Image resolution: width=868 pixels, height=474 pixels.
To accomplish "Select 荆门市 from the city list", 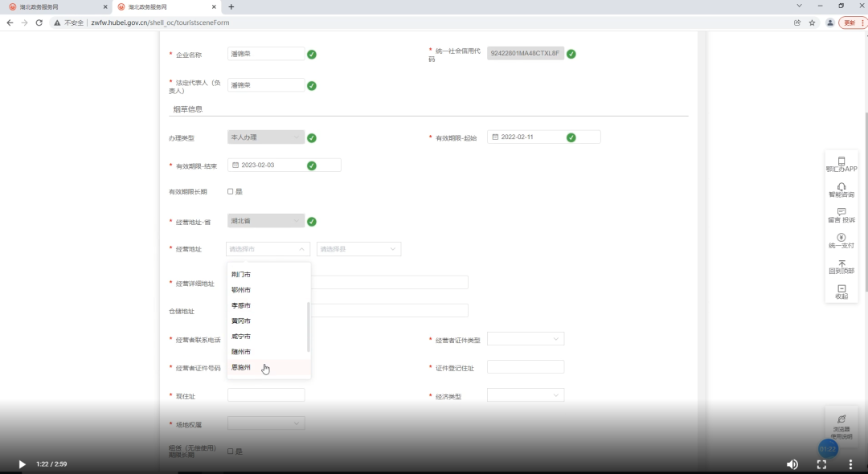I will click(269, 274).
